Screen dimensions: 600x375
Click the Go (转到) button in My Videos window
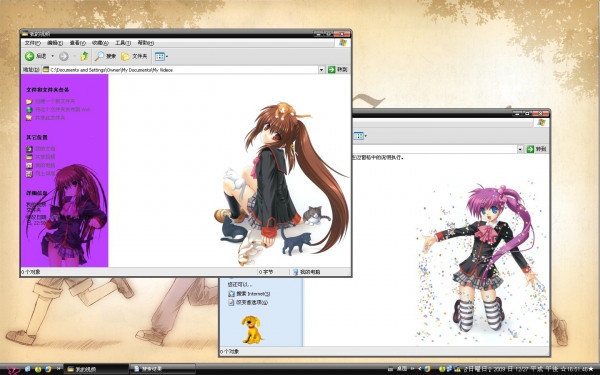click(x=338, y=70)
